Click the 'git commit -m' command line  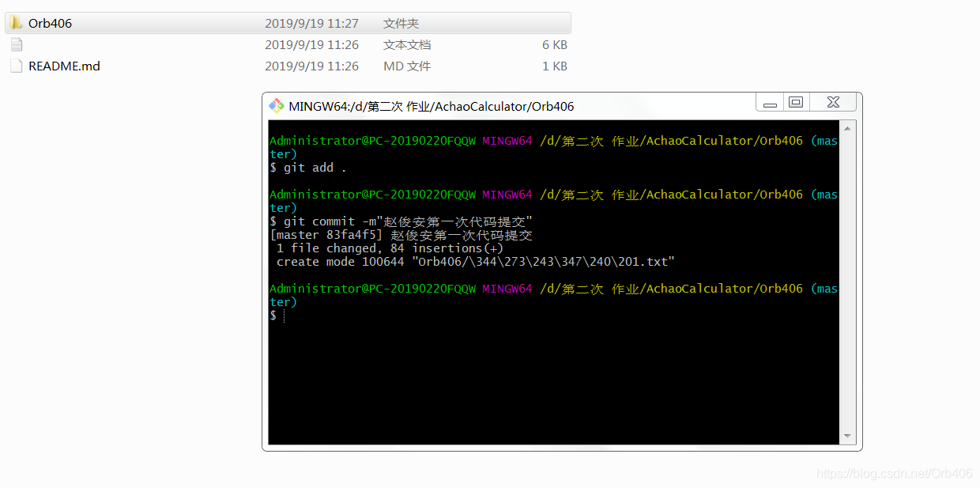tap(401, 221)
